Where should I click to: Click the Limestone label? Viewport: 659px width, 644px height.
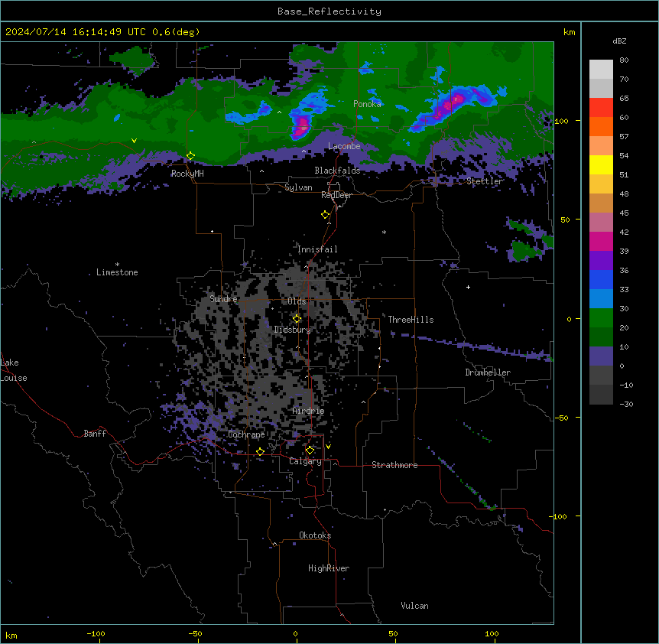pos(117,272)
